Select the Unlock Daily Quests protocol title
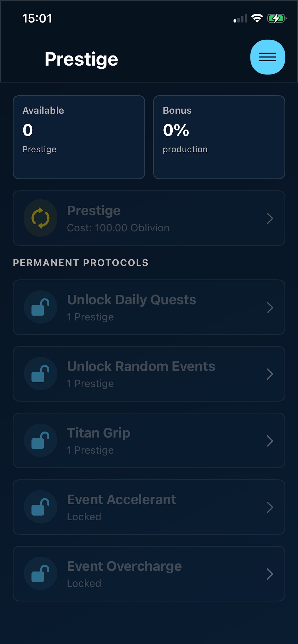The width and height of the screenshot is (298, 644). tap(131, 300)
